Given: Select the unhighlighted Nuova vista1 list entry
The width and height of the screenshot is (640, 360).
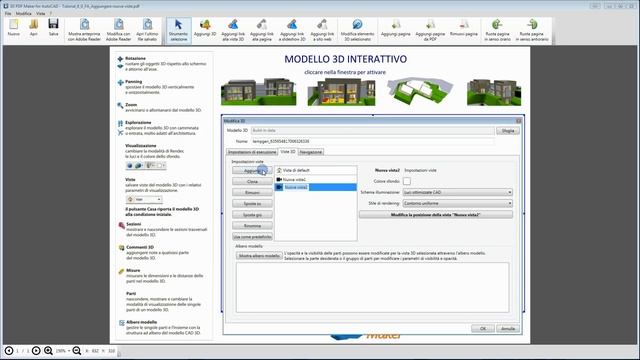Looking at the screenshot, I should [x=316, y=179].
